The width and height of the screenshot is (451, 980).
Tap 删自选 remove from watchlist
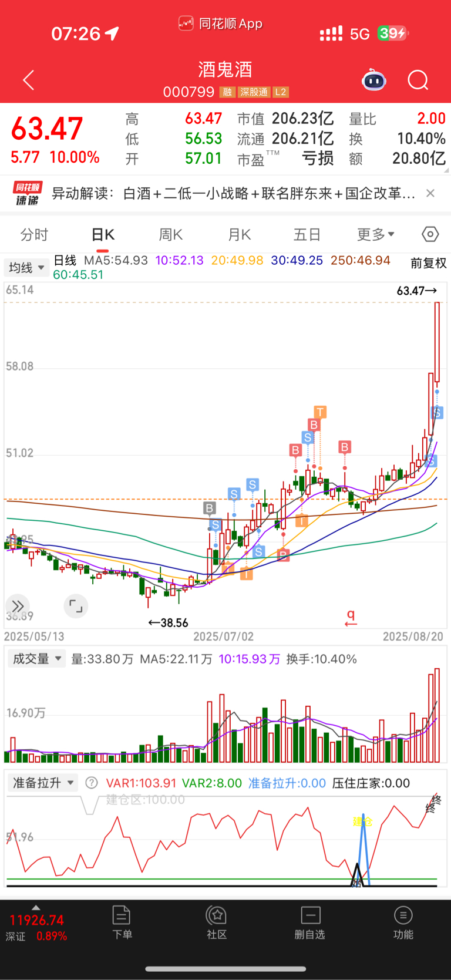pyautogui.click(x=310, y=922)
